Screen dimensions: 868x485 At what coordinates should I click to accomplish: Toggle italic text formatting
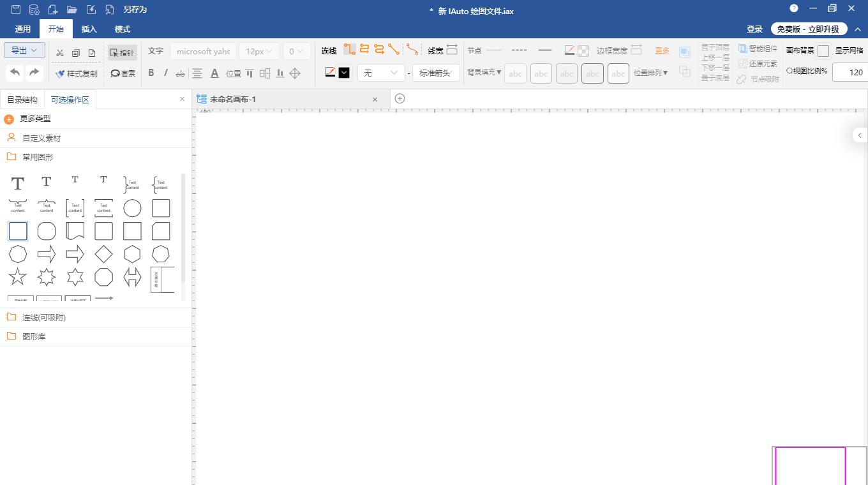click(x=166, y=73)
